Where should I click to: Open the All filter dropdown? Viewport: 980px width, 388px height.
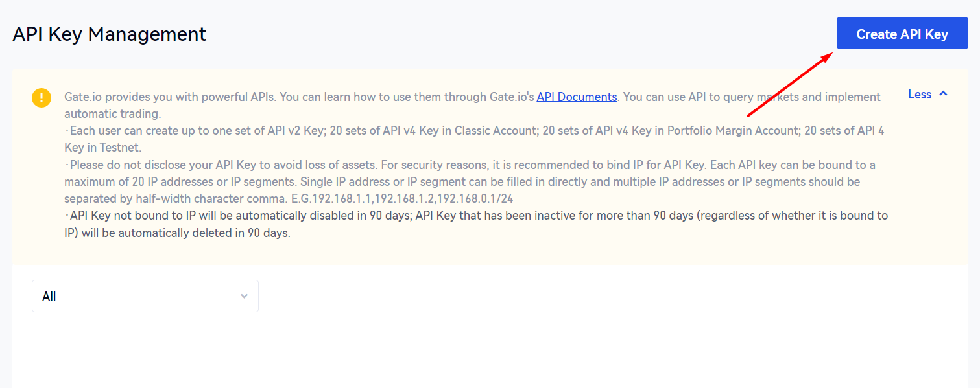[145, 296]
